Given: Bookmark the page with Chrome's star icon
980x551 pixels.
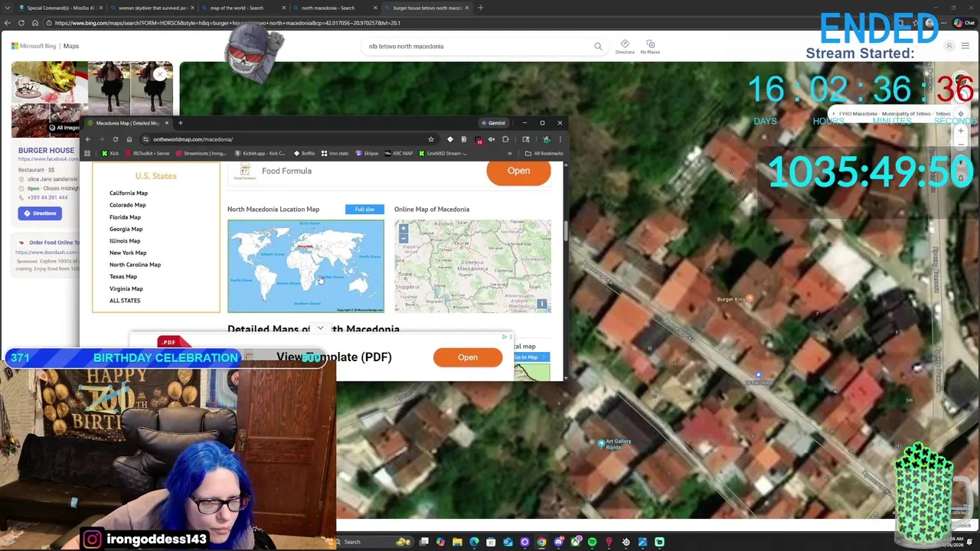Looking at the screenshot, I should (x=430, y=139).
